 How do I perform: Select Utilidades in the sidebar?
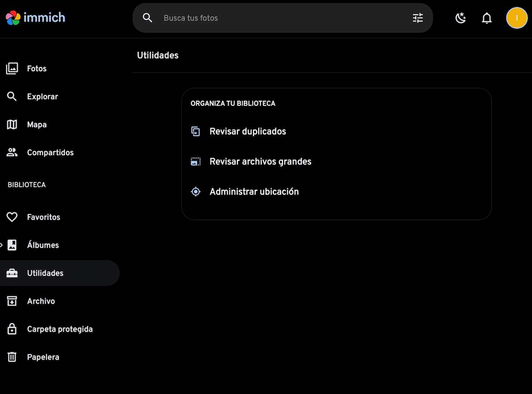click(x=45, y=273)
